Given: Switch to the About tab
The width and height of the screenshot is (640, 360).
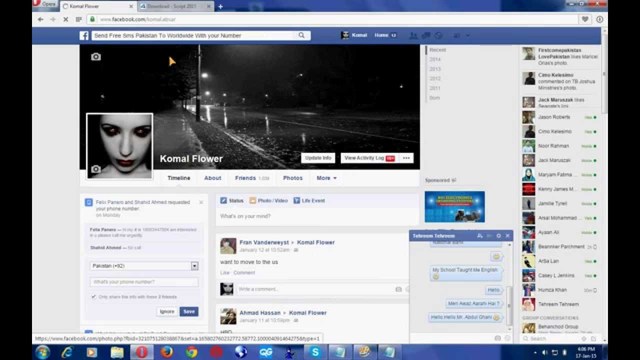Looking at the screenshot, I should [x=213, y=178].
